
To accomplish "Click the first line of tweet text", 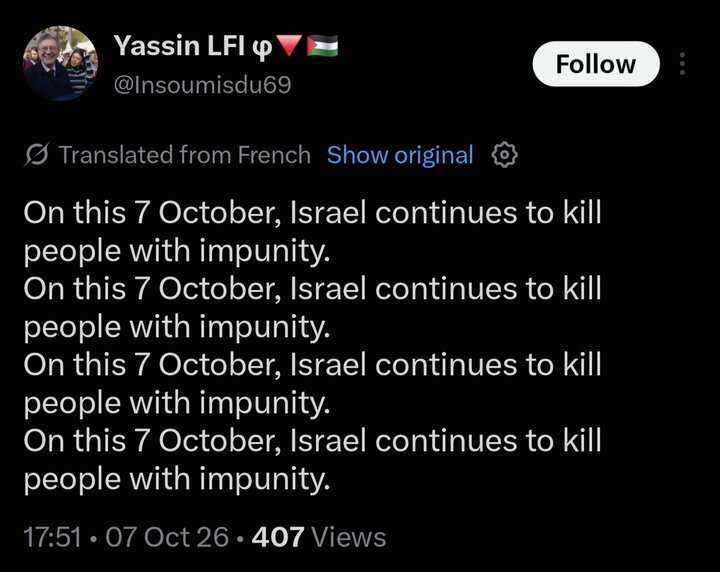I will tap(313, 213).
